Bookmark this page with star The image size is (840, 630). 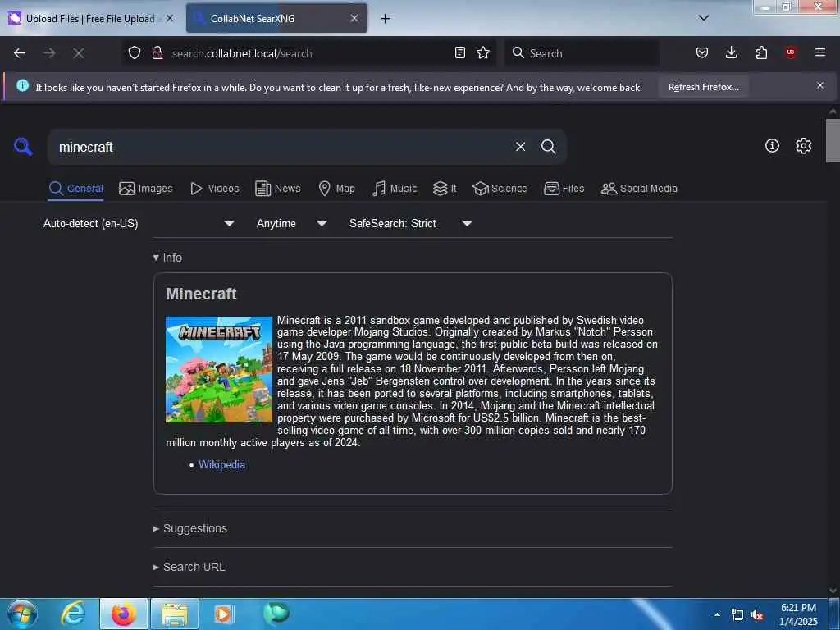coord(483,52)
